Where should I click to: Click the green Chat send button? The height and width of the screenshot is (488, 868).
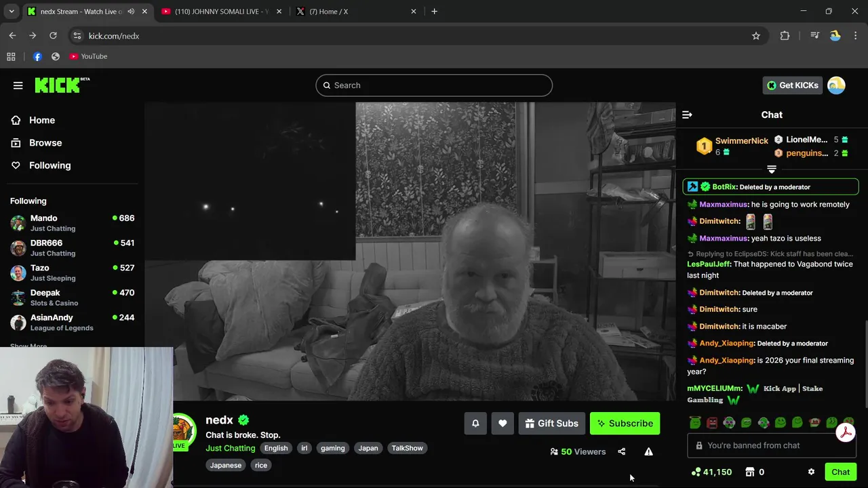coord(840,472)
